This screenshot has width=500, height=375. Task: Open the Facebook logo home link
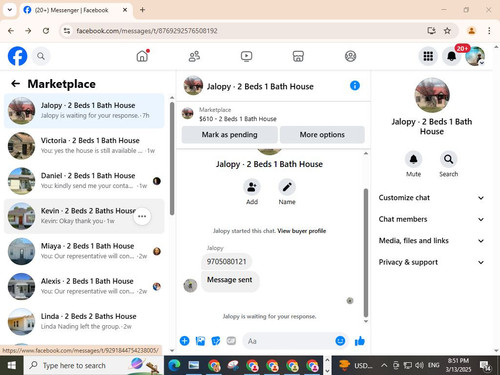click(x=17, y=56)
